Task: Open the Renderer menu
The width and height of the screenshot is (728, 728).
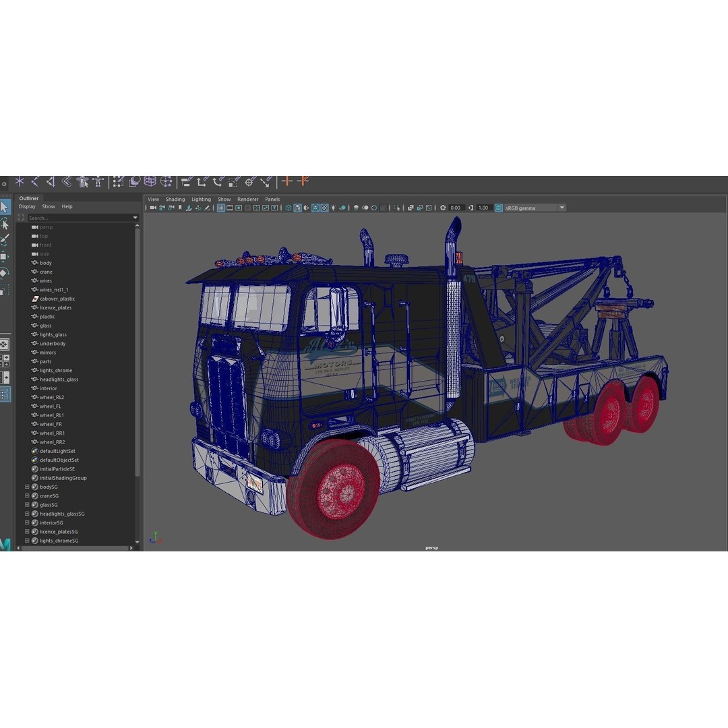Action: [248, 199]
